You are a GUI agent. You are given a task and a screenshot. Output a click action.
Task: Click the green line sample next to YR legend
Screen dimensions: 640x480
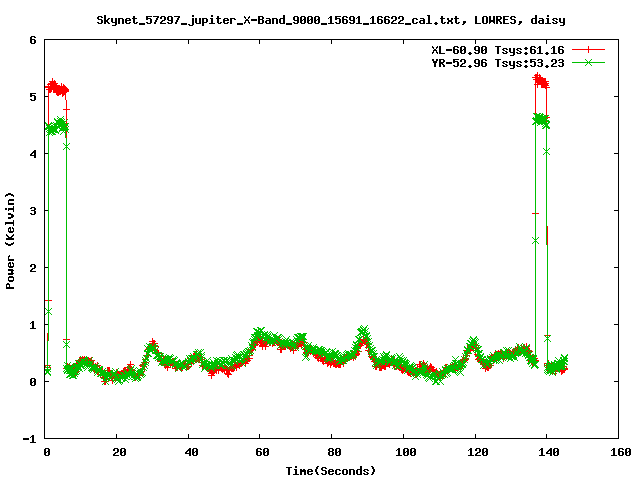[588, 62]
